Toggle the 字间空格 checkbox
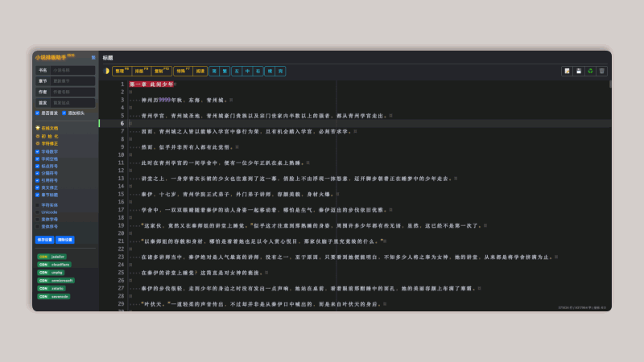 (37, 158)
